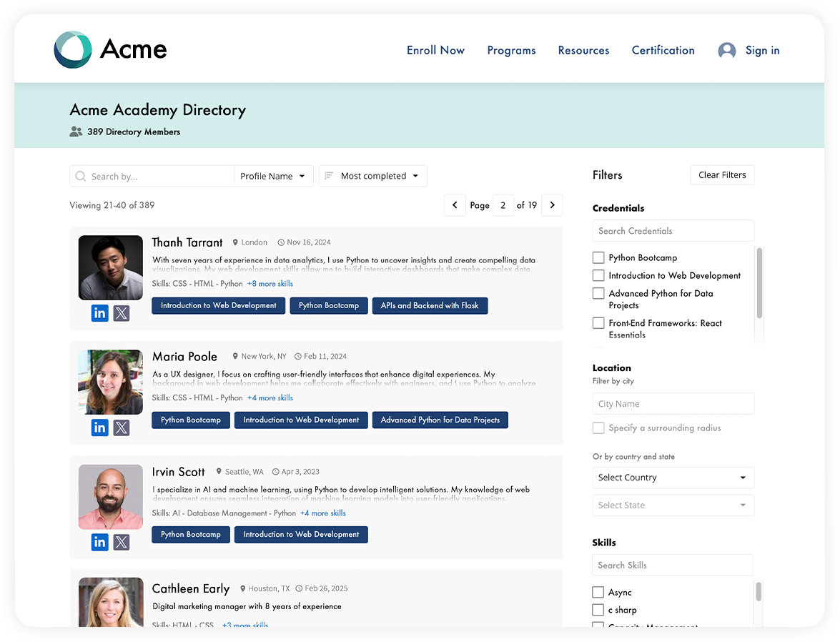Click the Credentials list scrollbar
Viewport: 840px width, 642px height.
coord(759,283)
